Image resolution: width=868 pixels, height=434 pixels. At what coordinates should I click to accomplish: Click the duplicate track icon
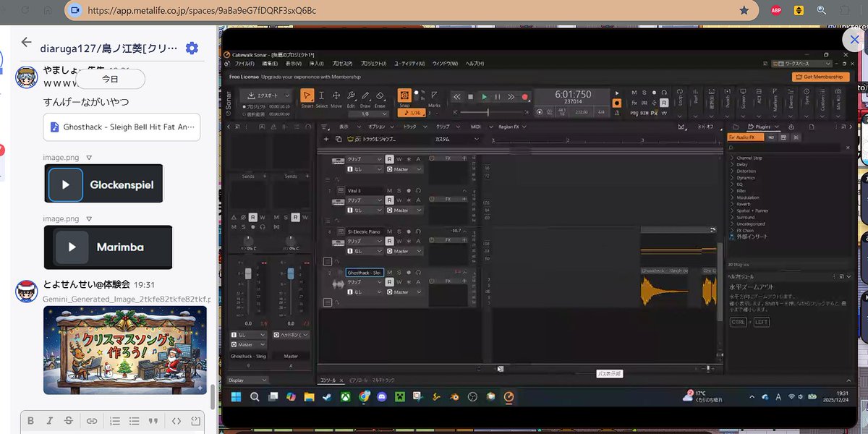(338, 139)
